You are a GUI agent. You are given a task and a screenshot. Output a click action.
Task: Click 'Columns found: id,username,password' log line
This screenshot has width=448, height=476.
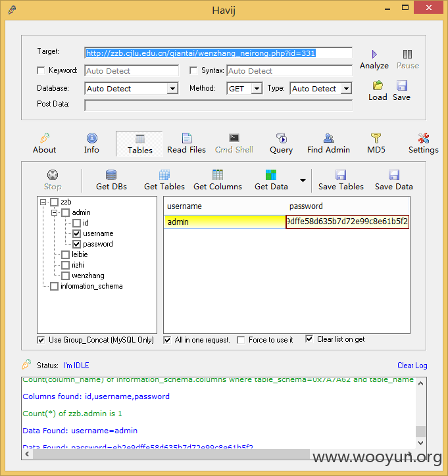(96, 396)
